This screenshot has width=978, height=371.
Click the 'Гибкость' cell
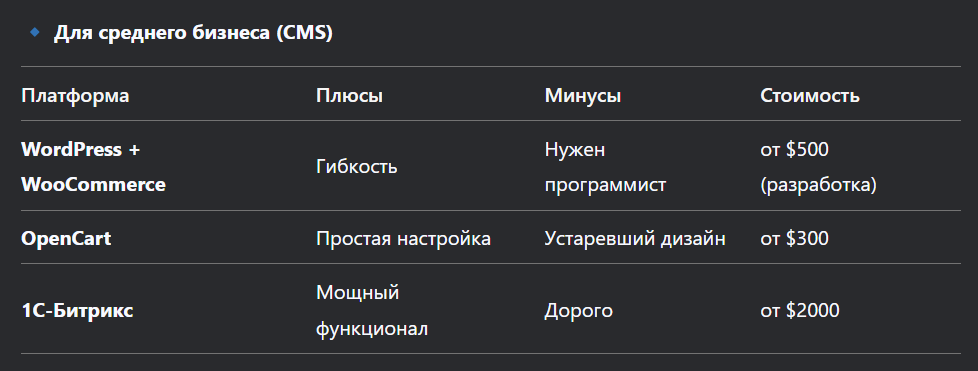click(357, 167)
